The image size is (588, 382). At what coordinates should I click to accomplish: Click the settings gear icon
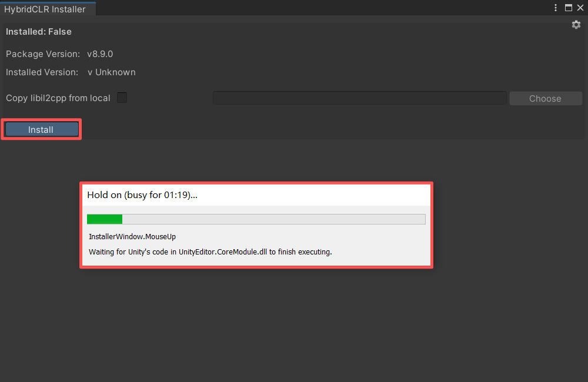(x=576, y=25)
